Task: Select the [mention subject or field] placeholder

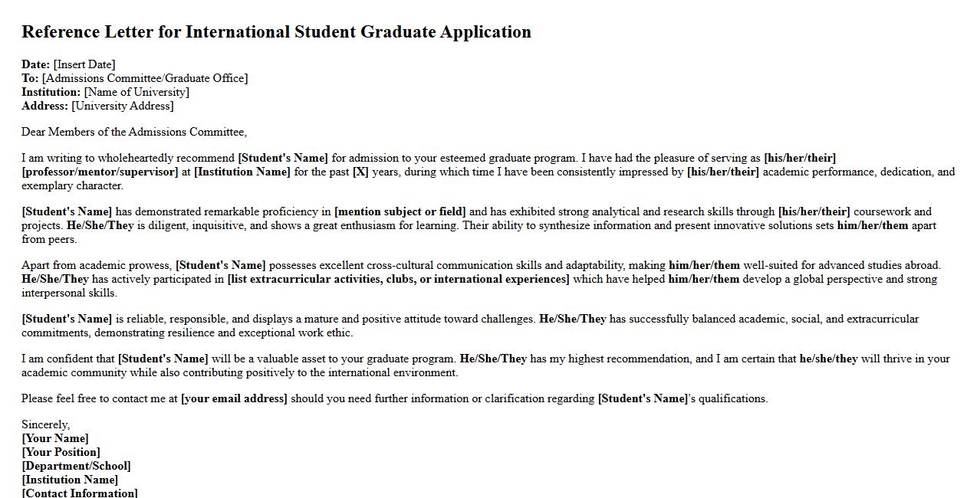Action: [400, 211]
